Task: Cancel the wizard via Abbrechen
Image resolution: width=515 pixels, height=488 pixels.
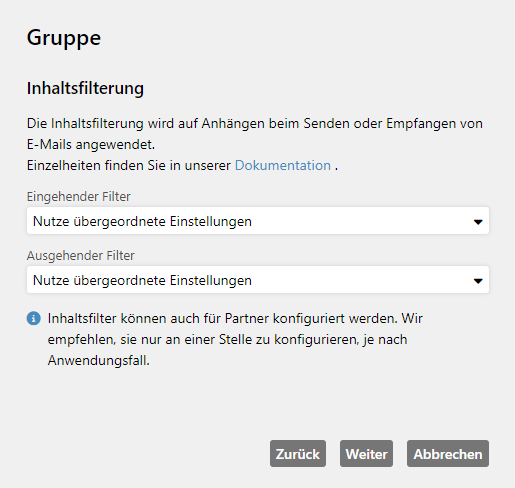Action: click(x=448, y=454)
